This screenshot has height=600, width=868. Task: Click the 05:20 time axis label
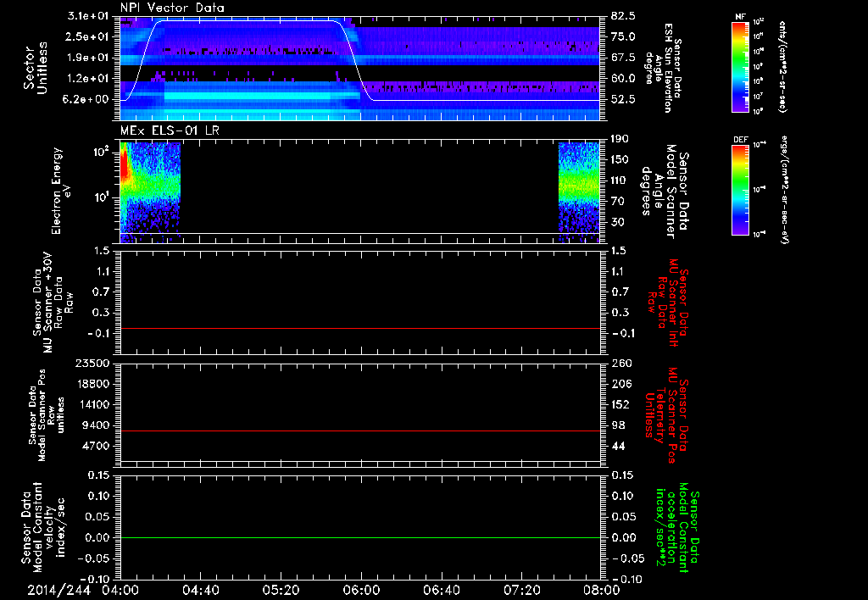(281, 590)
